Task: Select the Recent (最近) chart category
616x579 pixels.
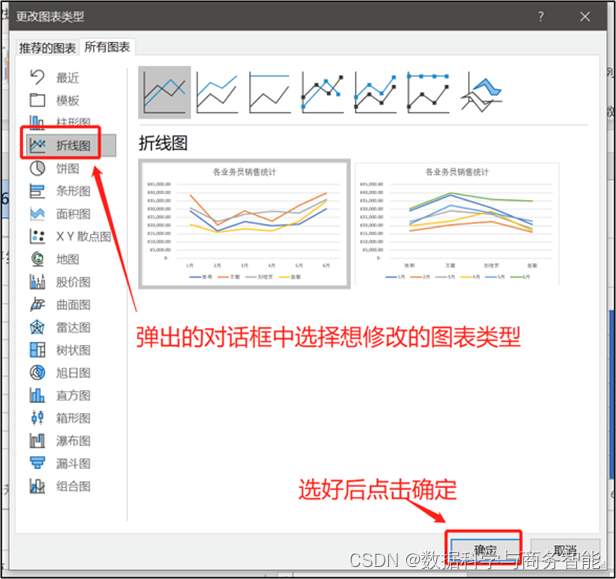Action: coord(55,77)
